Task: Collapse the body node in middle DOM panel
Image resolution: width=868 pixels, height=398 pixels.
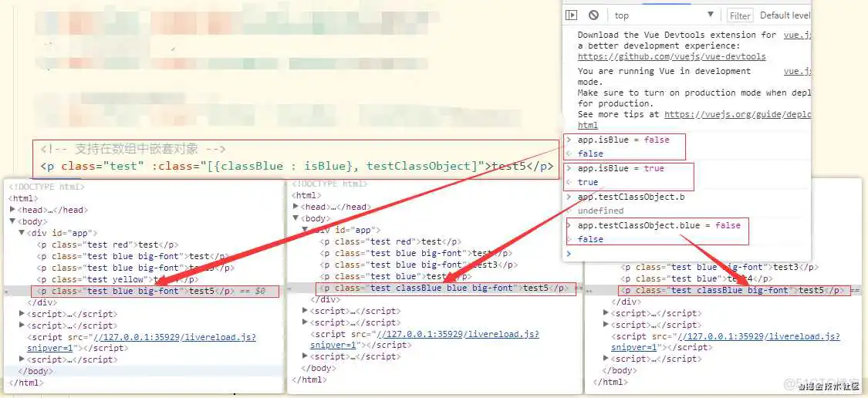Action: click(x=296, y=218)
